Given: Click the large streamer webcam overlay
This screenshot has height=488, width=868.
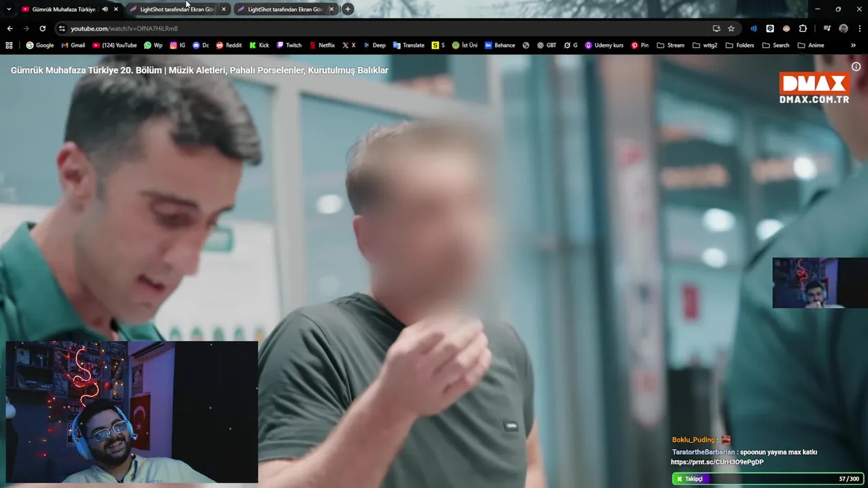Looking at the screenshot, I should click(x=132, y=412).
